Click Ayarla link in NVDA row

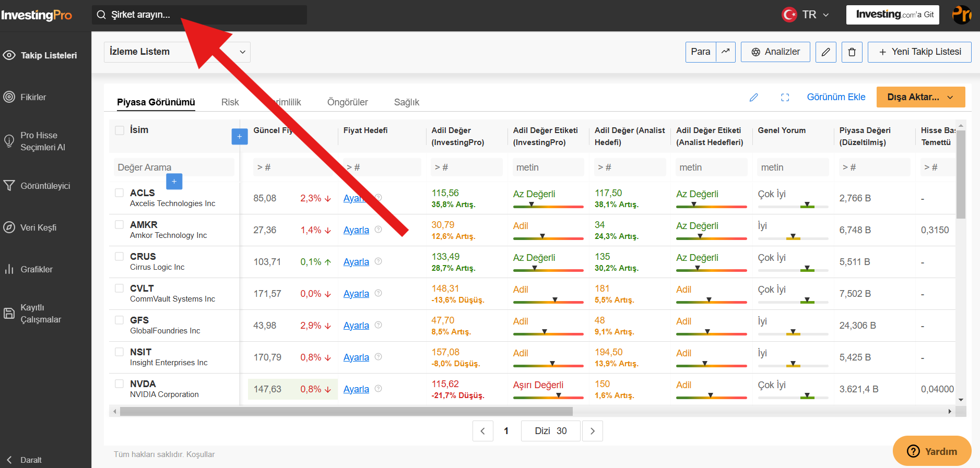(x=356, y=389)
